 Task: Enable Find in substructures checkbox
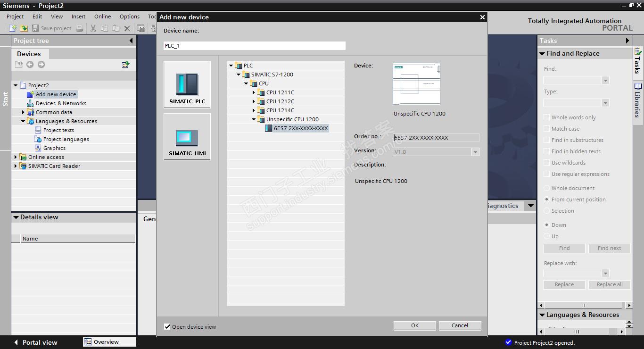click(x=546, y=140)
